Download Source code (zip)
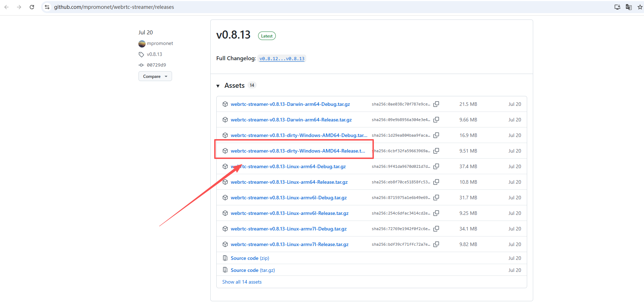The width and height of the screenshot is (644, 308). point(250,258)
